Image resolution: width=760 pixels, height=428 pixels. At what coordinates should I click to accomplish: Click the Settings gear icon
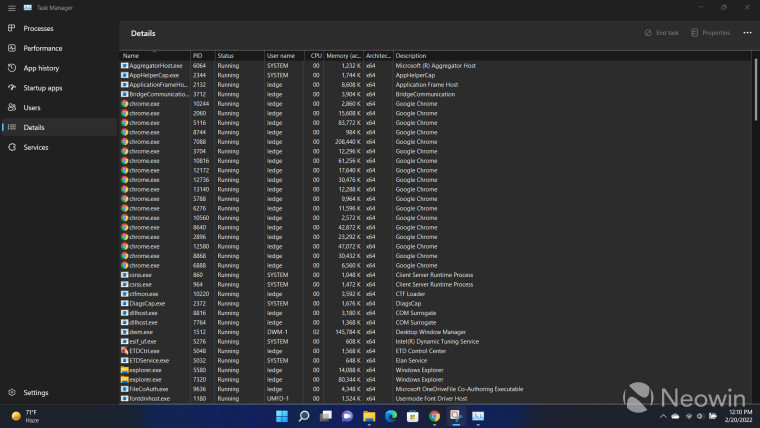pos(12,392)
